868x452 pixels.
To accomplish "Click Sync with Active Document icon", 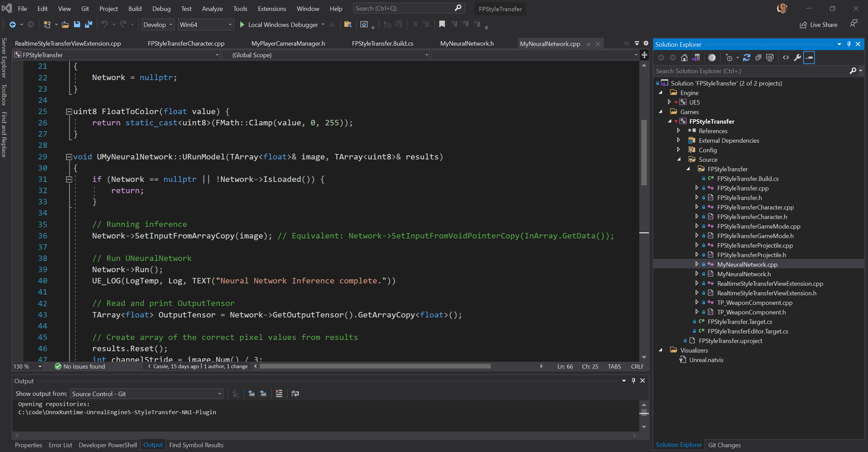I will click(746, 58).
